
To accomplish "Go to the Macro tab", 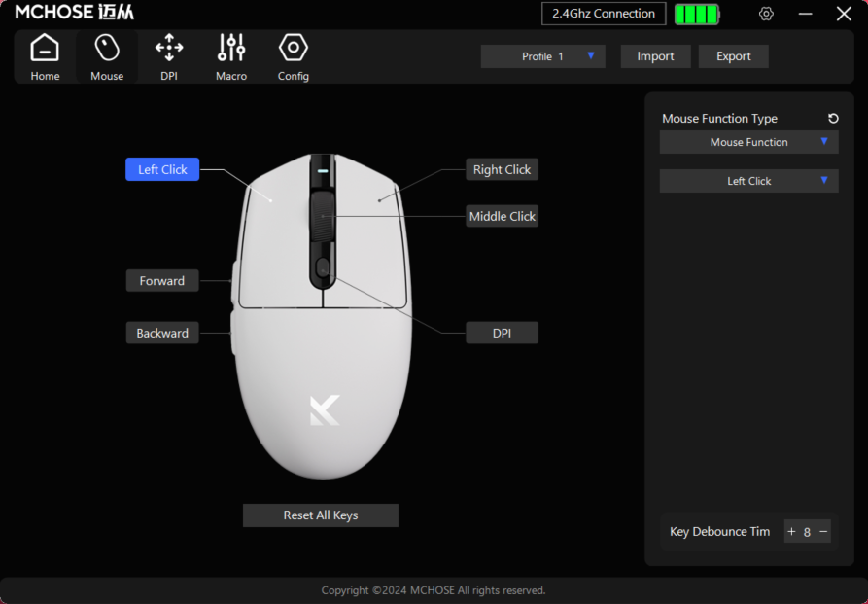I will tap(231, 57).
